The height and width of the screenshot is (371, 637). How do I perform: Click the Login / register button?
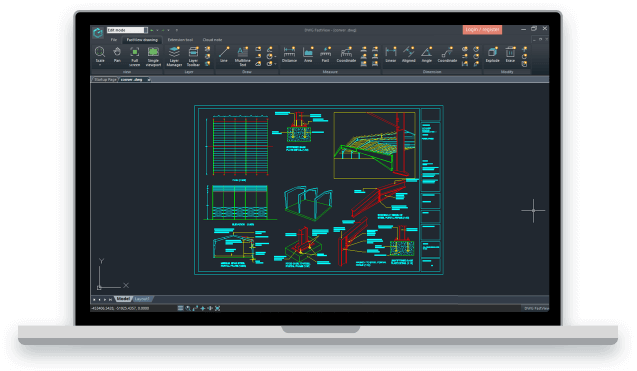pyautogui.click(x=482, y=30)
